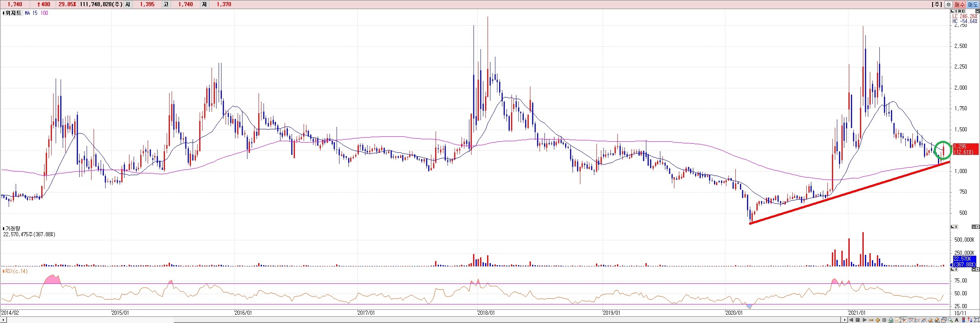
Task: Click the MA 15 indicator label
Action: [31, 13]
